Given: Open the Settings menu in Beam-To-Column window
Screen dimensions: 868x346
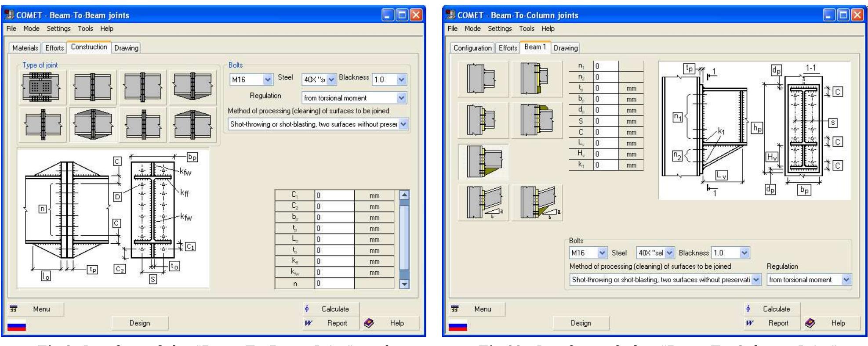Looking at the screenshot, I should pos(500,29).
